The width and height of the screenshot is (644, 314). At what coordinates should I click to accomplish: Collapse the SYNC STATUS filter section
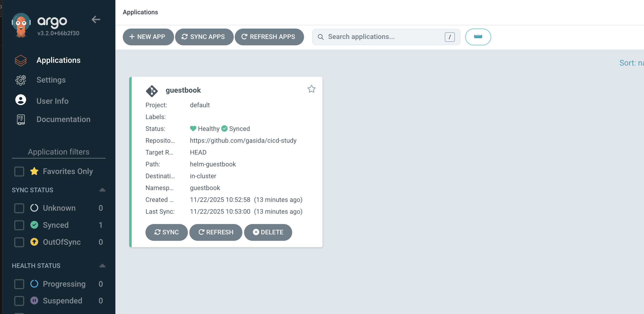[x=102, y=190]
